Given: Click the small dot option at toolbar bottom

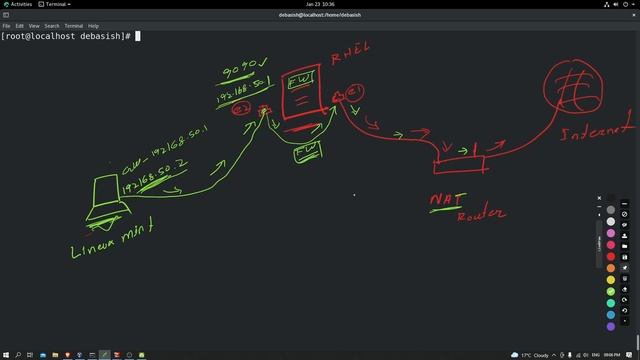Looking at the screenshot, I should [x=624, y=321].
